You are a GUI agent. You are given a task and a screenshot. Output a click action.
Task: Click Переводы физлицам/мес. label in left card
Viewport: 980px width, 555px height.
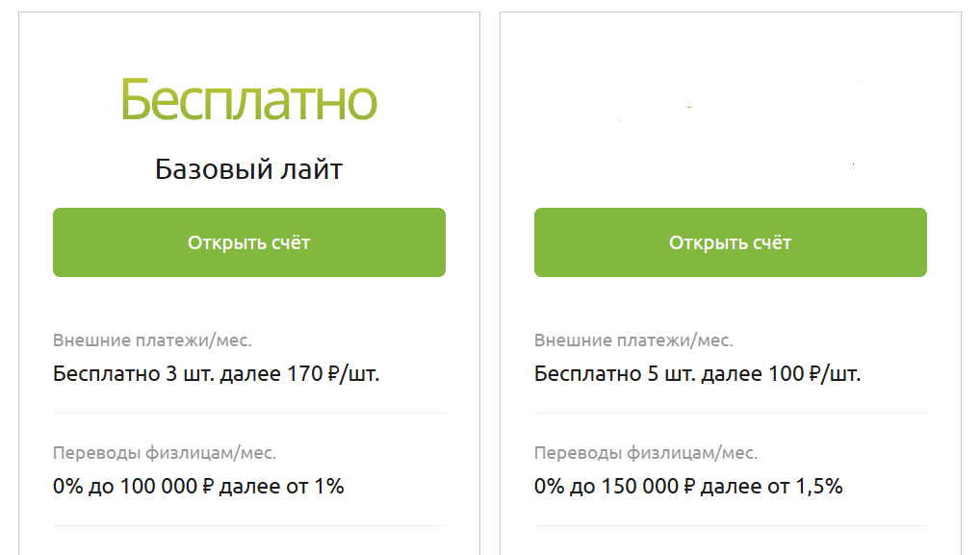tap(165, 453)
